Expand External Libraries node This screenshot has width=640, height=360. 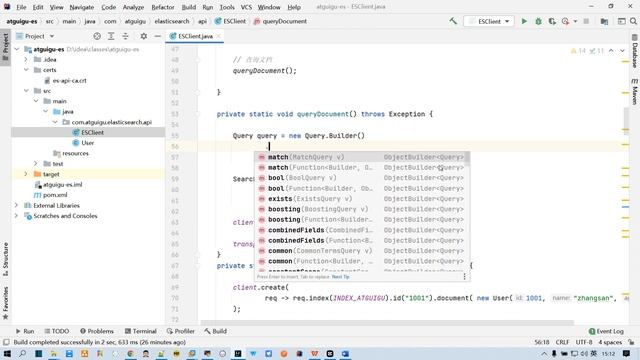[17, 205]
